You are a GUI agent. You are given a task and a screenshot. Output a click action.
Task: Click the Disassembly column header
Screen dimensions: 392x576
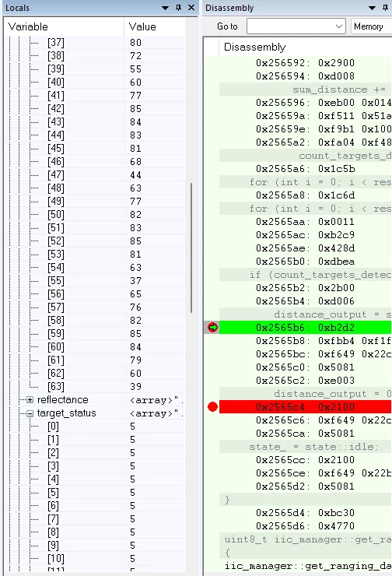255,47
